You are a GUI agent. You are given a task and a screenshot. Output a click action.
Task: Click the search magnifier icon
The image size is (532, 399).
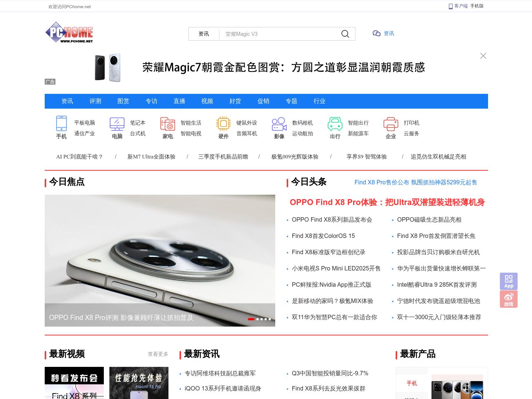345,34
